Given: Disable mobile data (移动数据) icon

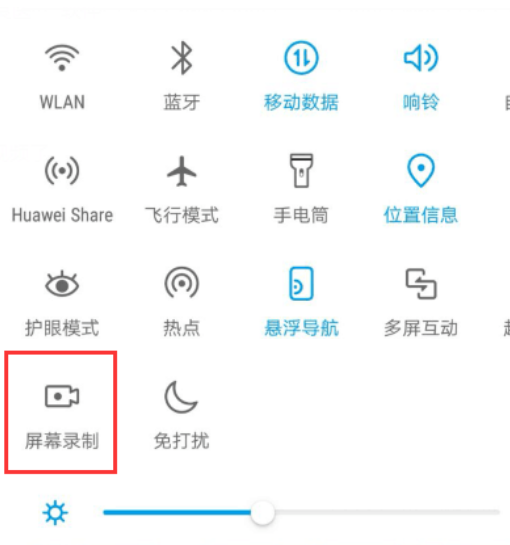Looking at the screenshot, I should (301, 58).
